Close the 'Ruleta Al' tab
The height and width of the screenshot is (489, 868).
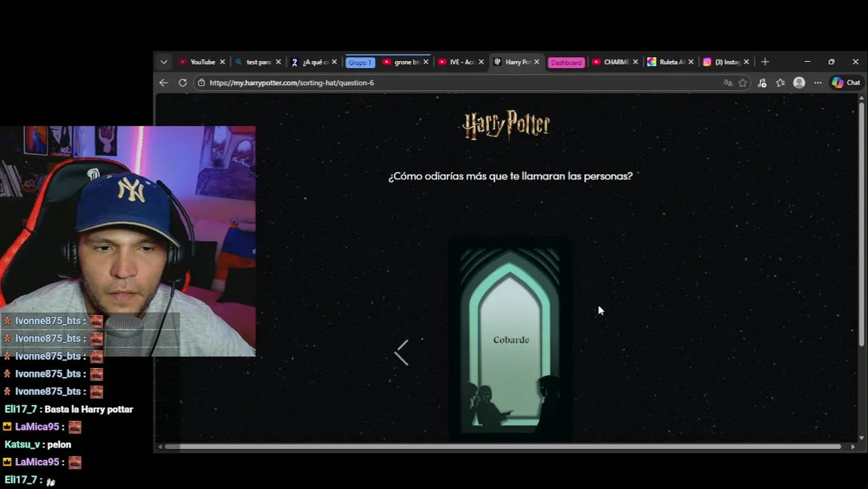[x=691, y=62]
